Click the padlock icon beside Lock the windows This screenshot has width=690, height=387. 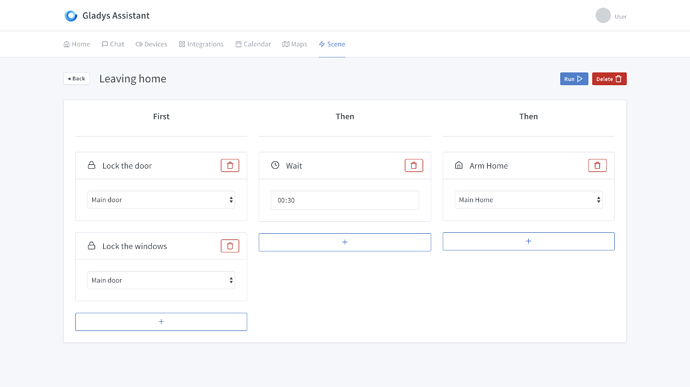coord(92,246)
